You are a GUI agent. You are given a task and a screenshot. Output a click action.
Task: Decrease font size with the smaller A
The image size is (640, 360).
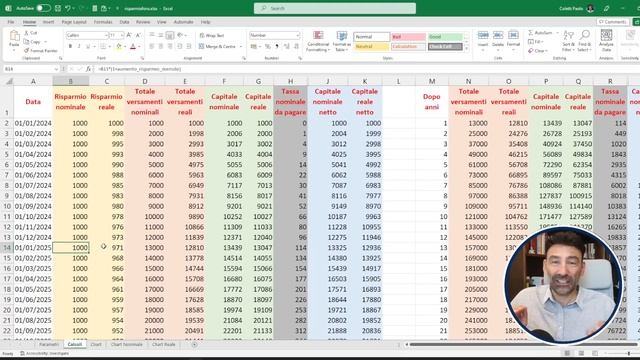click(x=138, y=36)
